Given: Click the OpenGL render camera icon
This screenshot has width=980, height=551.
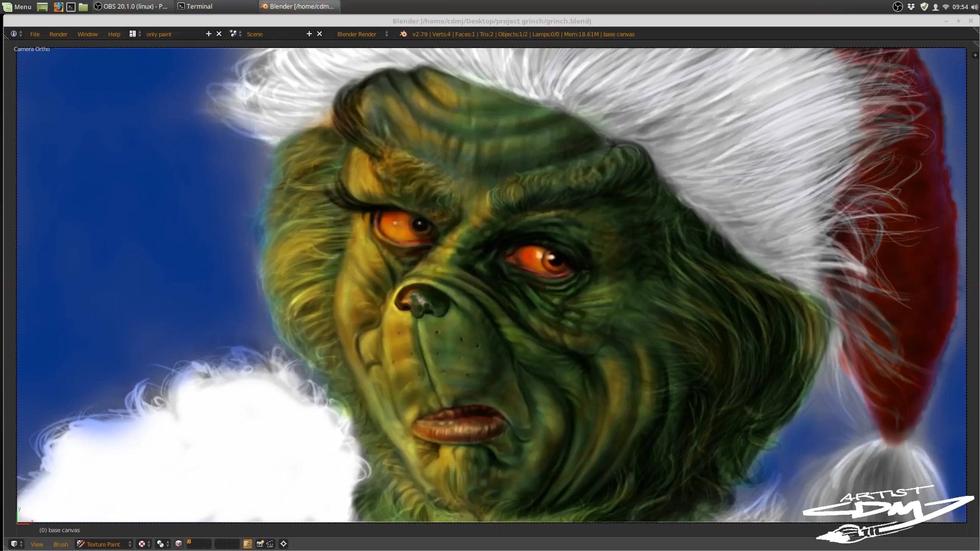Looking at the screenshot, I should (x=260, y=544).
